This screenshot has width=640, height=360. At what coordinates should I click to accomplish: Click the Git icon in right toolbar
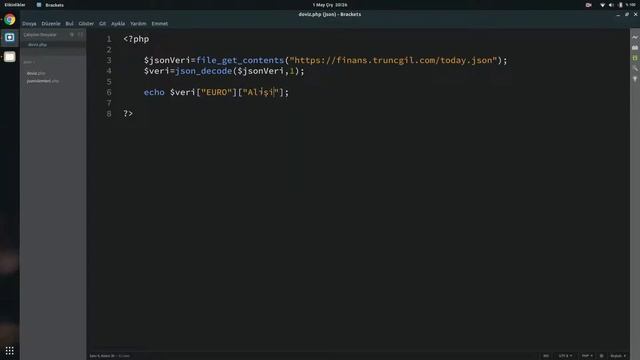tap(635, 69)
